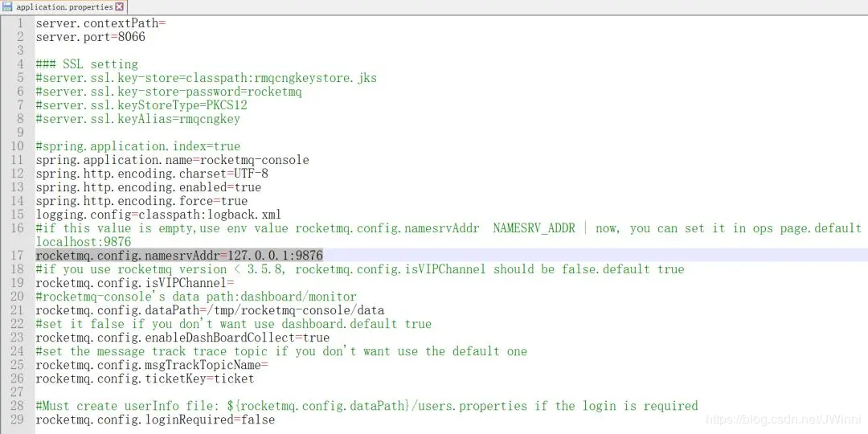868x434 pixels.
Task: Click line number 23 in the gutter
Action: 17,337
